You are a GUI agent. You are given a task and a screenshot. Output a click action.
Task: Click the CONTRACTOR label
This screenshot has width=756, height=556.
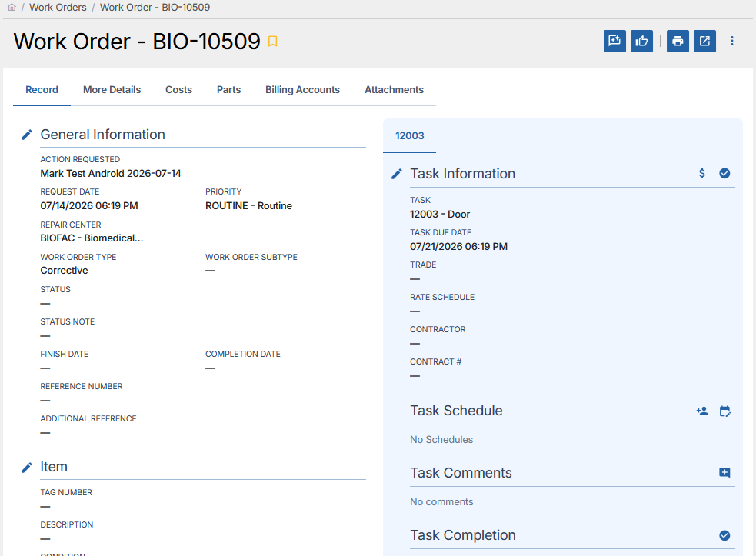[x=438, y=329]
